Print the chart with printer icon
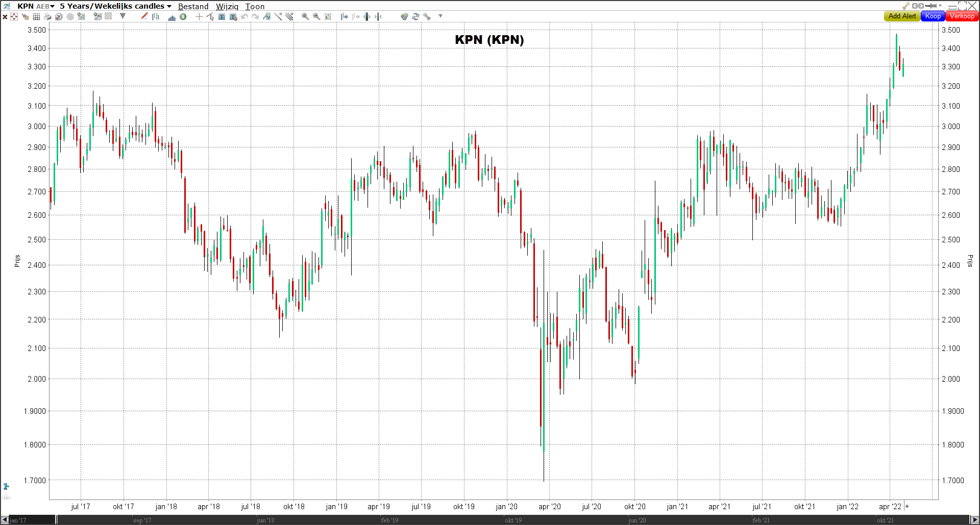This screenshot has height=525, width=980. click(47, 17)
